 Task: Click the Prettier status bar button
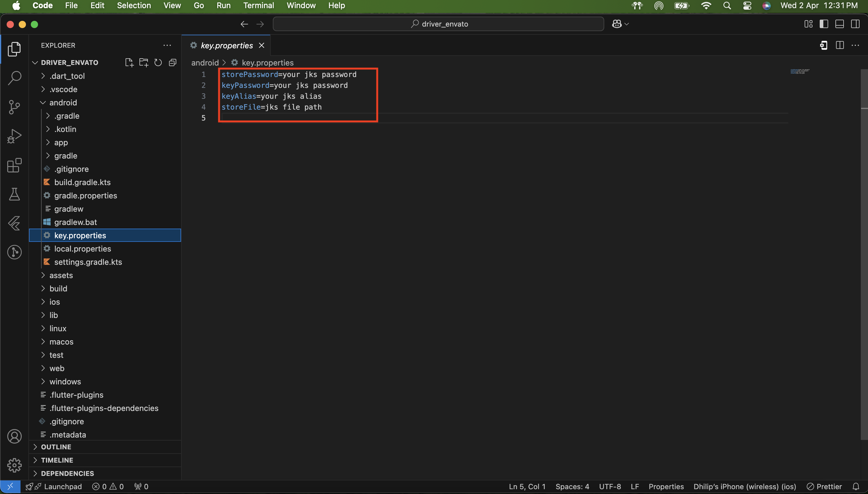[x=824, y=486]
